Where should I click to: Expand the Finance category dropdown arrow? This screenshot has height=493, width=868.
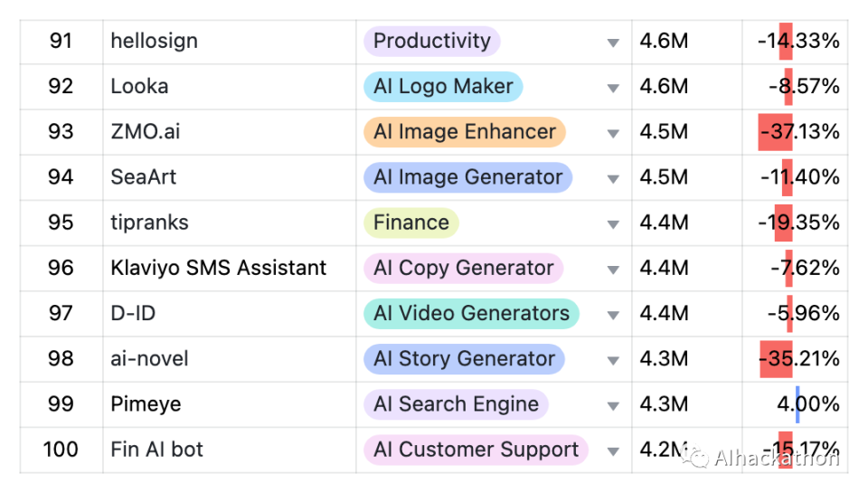click(x=613, y=224)
